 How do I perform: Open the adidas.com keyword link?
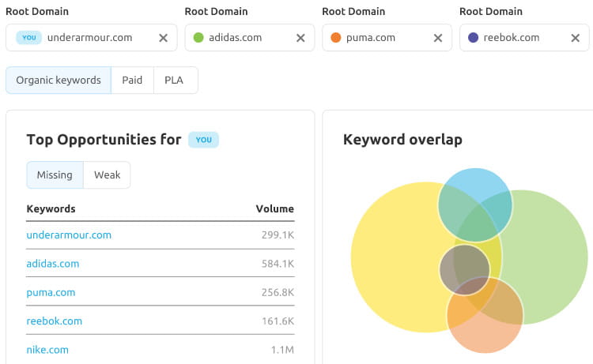pos(52,264)
